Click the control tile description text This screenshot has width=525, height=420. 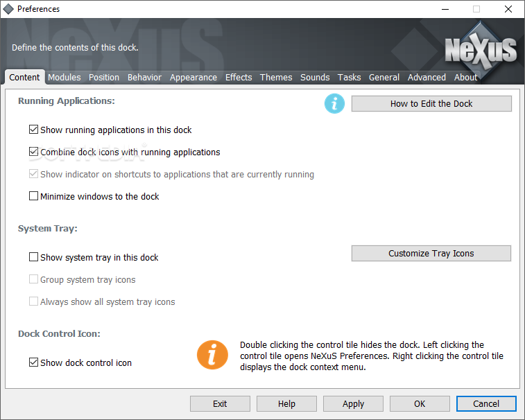tap(371, 356)
